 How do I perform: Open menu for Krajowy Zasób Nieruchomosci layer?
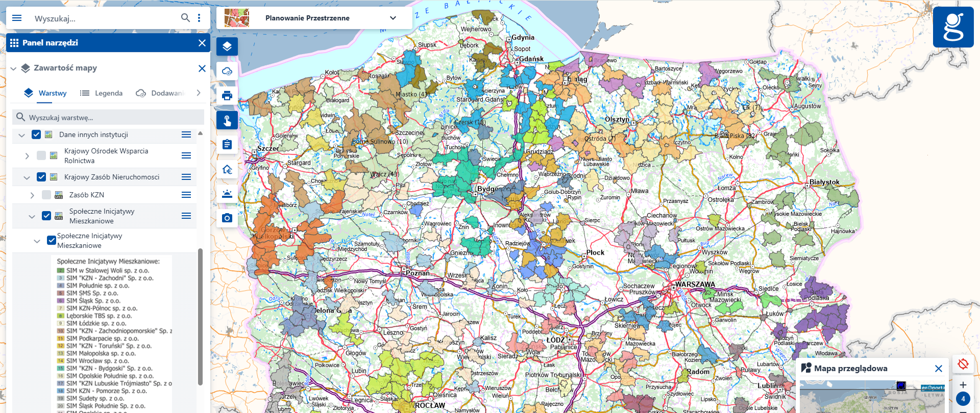(186, 177)
